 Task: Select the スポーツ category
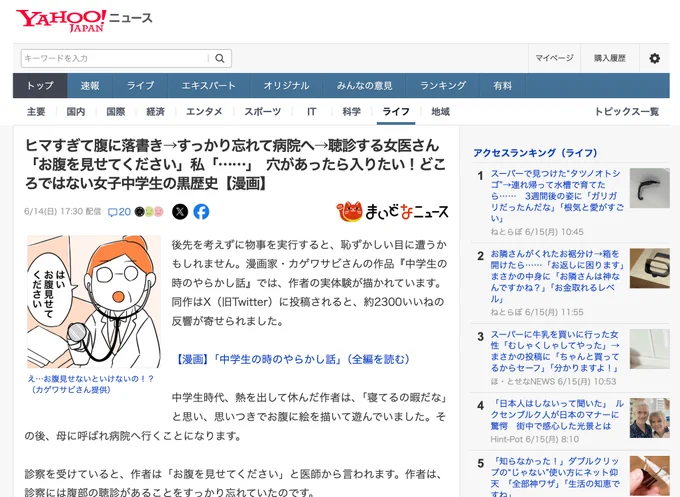click(262, 111)
